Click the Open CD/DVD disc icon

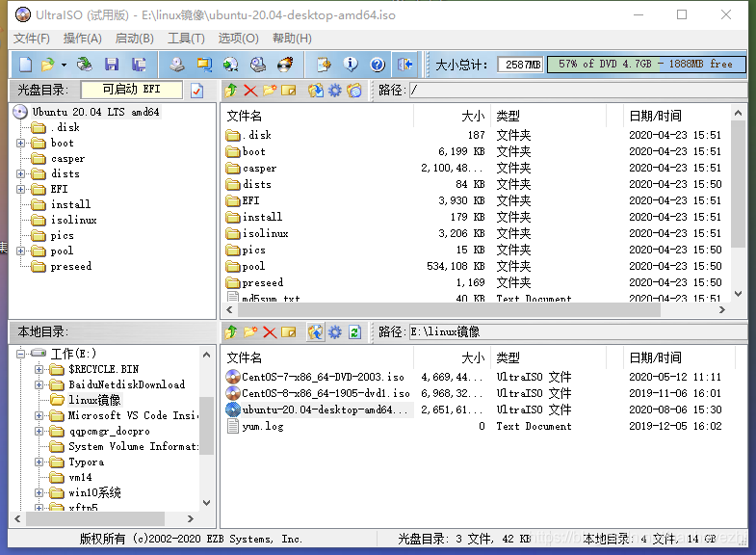85,65
